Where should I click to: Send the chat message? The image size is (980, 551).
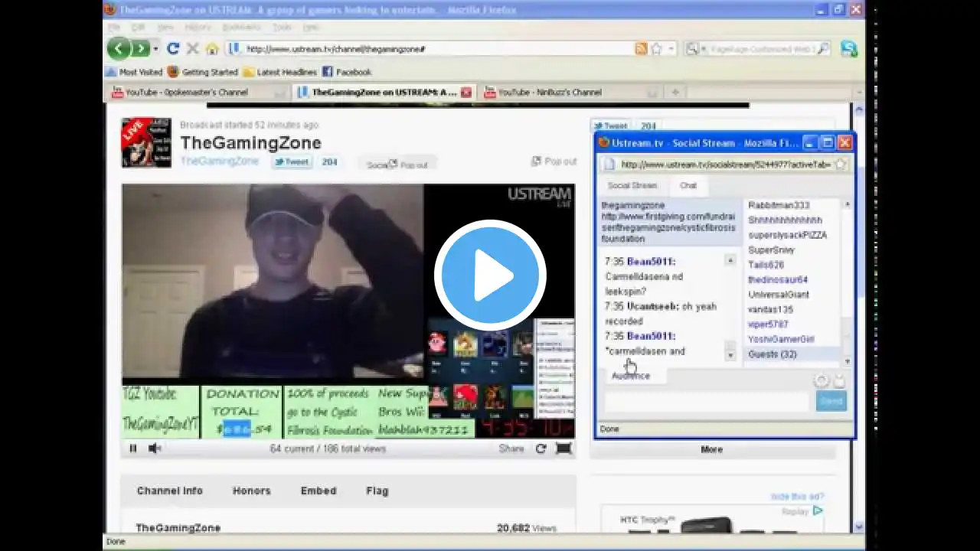[x=831, y=401]
